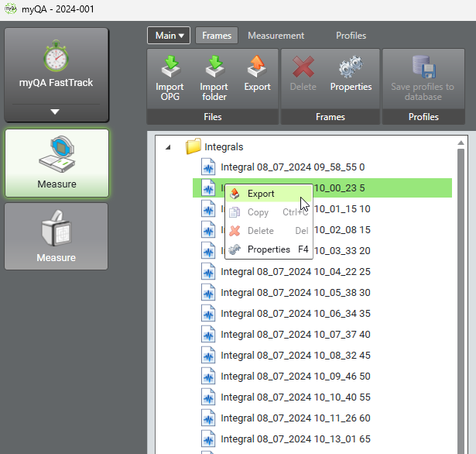This screenshot has height=454, width=476.
Task: Click file icon of integral 10_11_26 60
Action: pyautogui.click(x=208, y=418)
